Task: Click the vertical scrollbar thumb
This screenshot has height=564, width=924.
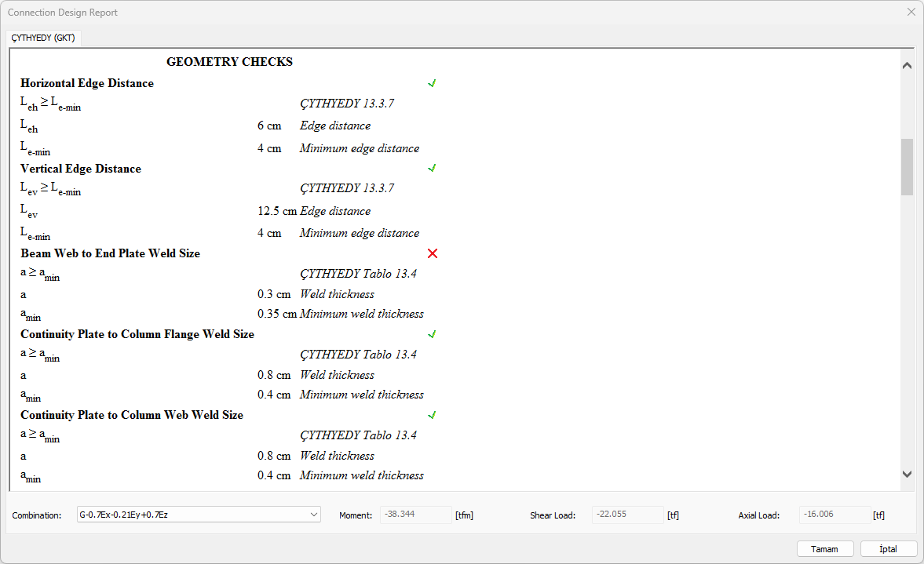Action: click(x=907, y=166)
